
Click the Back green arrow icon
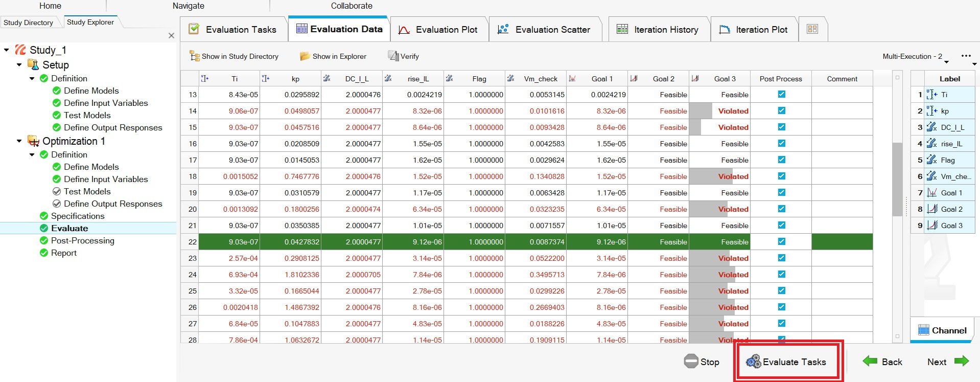pos(870,361)
